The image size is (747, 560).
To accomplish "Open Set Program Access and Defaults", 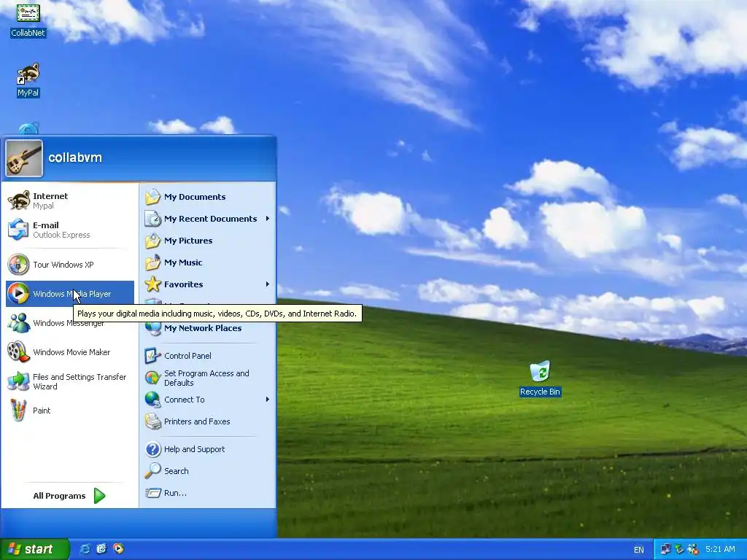I will point(208,378).
